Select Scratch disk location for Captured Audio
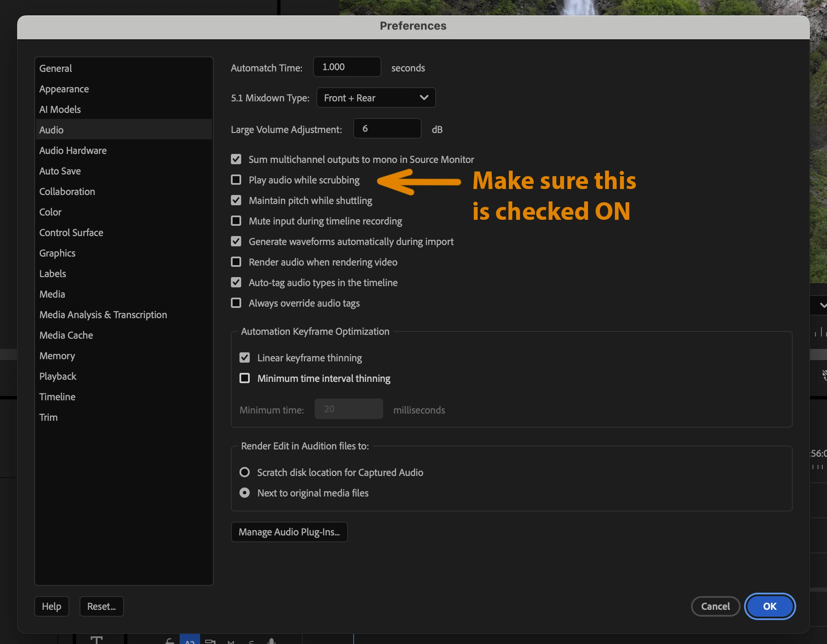This screenshot has height=644, width=827. [x=245, y=473]
